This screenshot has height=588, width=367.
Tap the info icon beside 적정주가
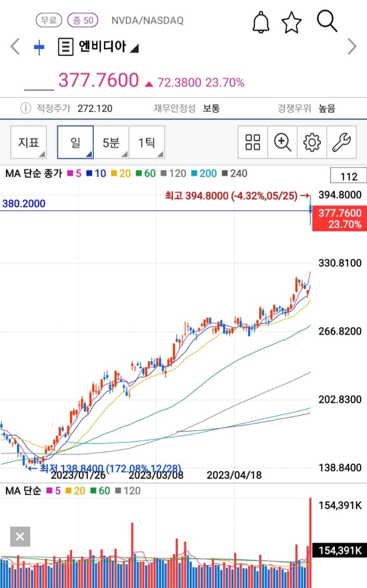26,109
